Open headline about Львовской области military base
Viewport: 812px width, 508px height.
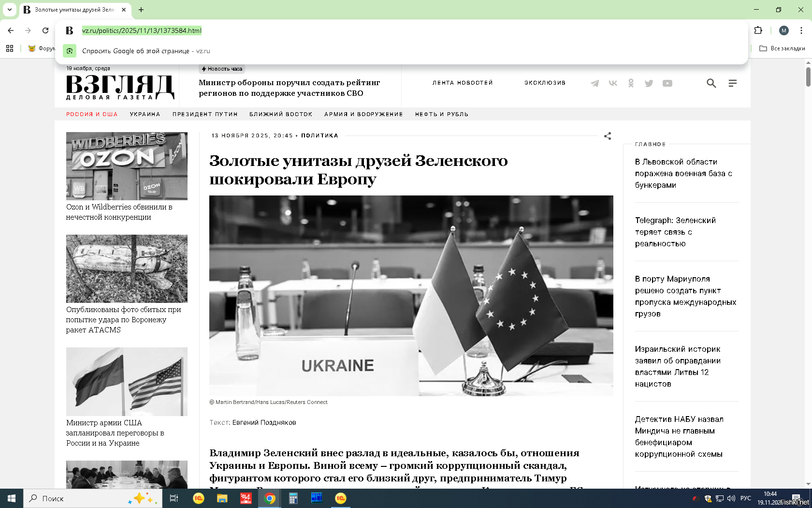click(683, 173)
